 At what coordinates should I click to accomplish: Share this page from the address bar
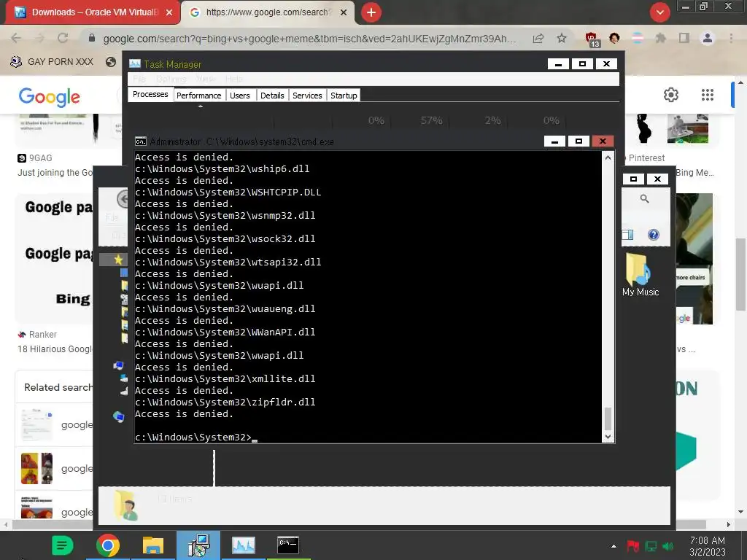(x=538, y=38)
